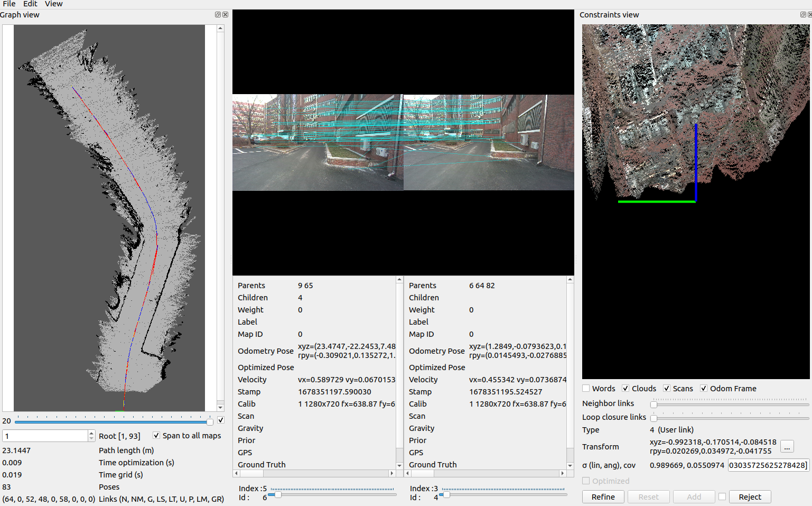Open the View menu
812x506 pixels.
click(x=53, y=4)
